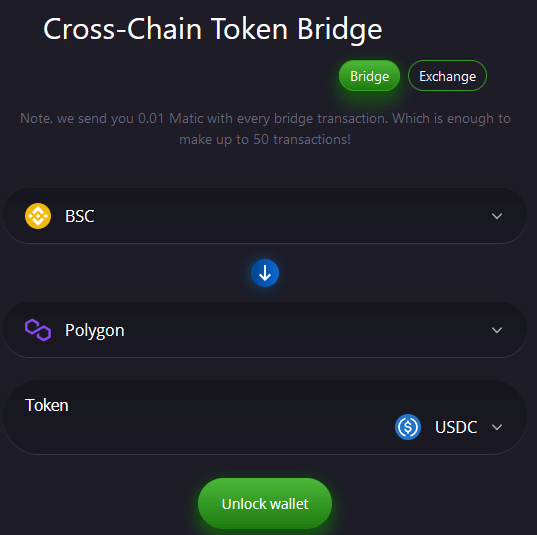This screenshot has height=535, width=537.
Task: Click the blue USDC coin icon
Action: pyautogui.click(x=408, y=427)
